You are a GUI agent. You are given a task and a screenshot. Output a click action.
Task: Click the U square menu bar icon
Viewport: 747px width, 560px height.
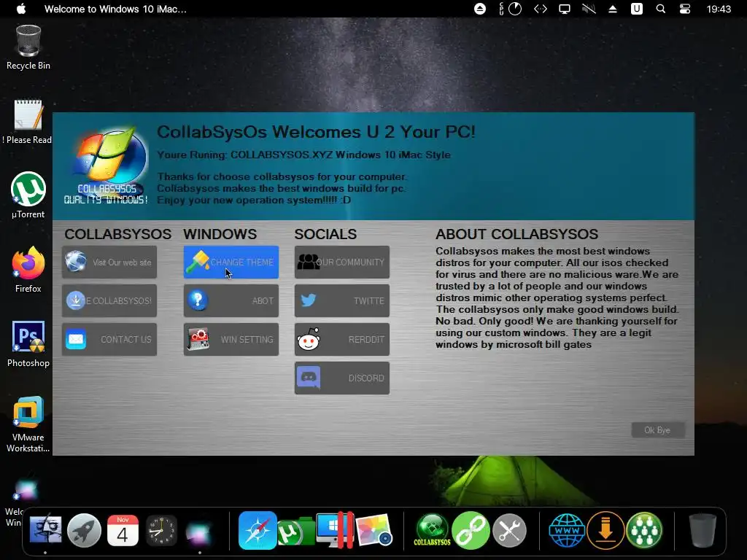click(636, 9)
